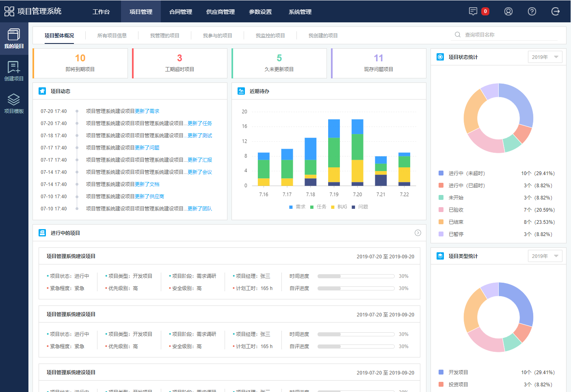Switch to 我管理的项目 tab

[165, 35]
